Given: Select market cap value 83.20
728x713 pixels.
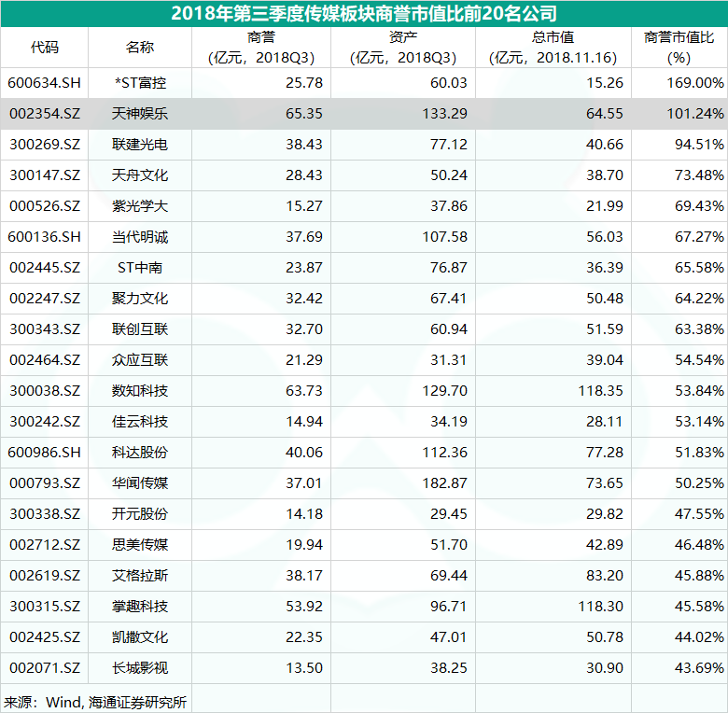Looking at the screenshot, I should coord(605,576).
